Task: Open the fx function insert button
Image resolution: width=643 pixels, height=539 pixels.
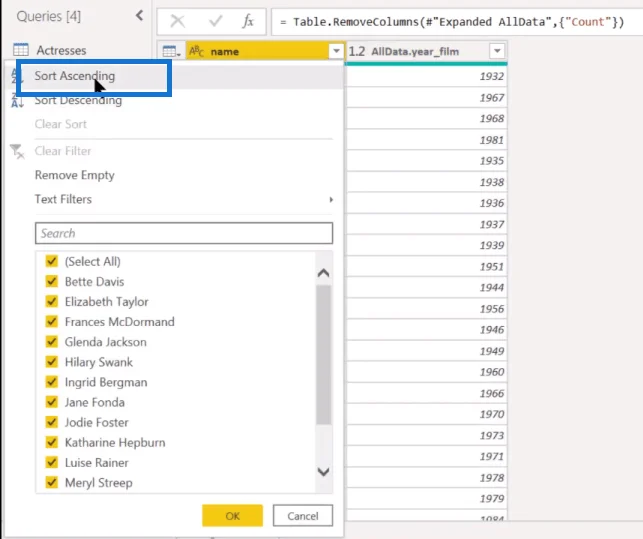Action: point(248,21)
